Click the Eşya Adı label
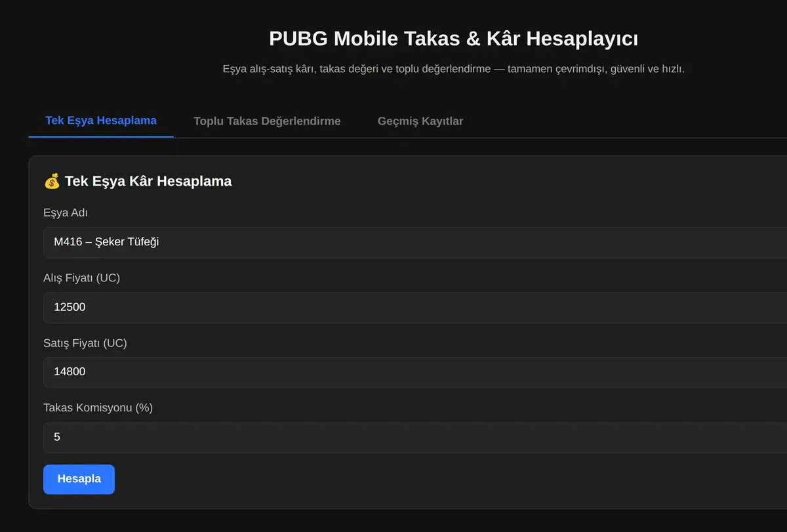This screenshot has height=532, width=787. click(x=66, y=213)
